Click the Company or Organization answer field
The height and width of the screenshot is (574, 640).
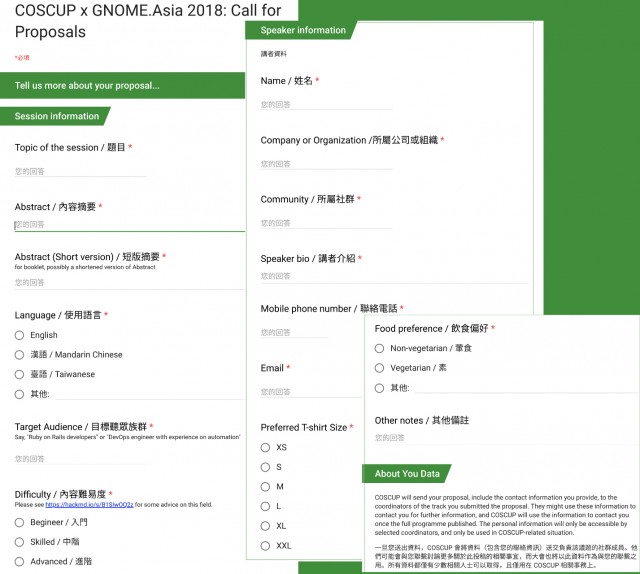coord(326,164)
